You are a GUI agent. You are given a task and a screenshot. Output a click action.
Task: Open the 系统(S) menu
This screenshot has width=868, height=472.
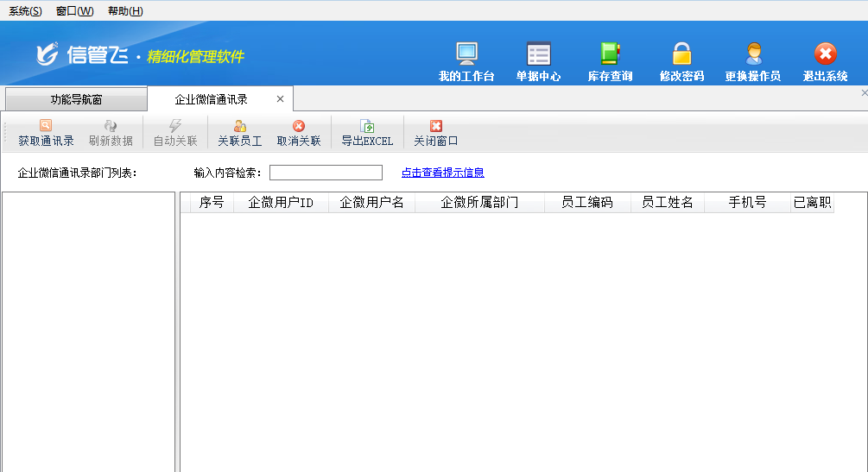[x=25, y=11]
